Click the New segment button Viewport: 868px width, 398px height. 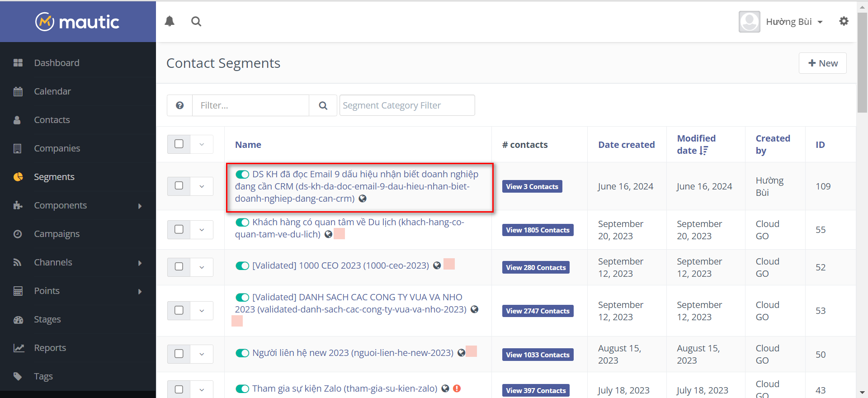[822, 63]
